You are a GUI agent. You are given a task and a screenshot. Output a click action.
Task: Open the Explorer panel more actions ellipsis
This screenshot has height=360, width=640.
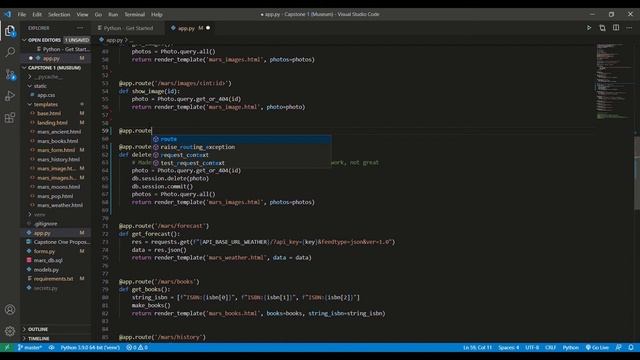coord(80,28)
